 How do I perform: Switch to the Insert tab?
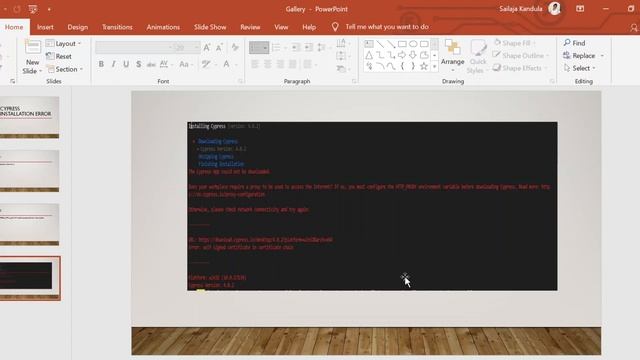45,27
